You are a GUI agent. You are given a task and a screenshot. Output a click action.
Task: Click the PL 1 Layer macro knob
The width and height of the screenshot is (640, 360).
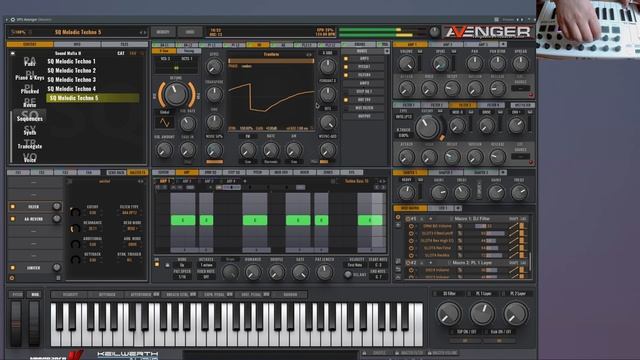pos(482,313)
